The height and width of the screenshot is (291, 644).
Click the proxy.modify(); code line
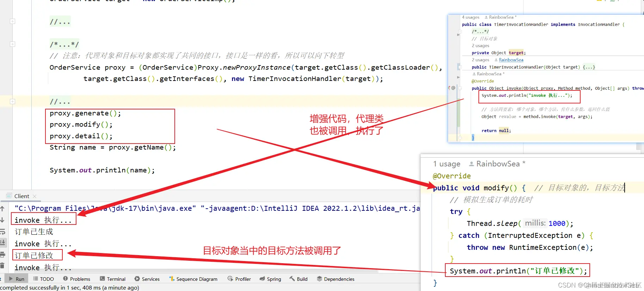(x=81, y=125)
